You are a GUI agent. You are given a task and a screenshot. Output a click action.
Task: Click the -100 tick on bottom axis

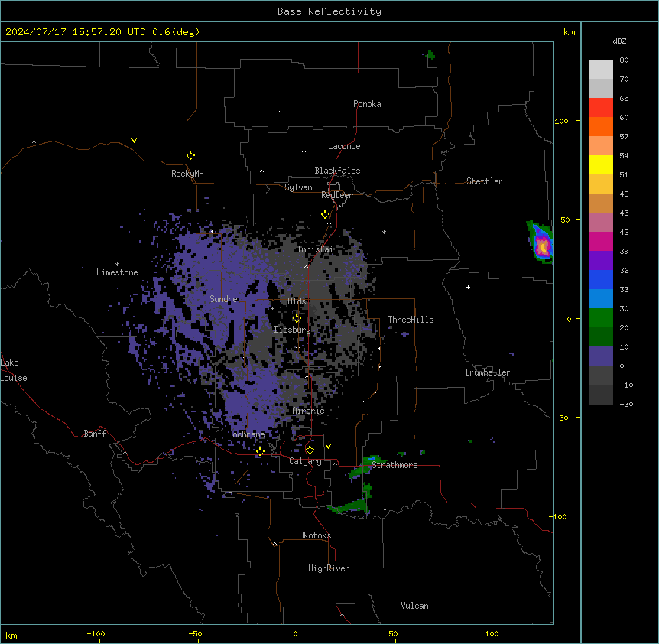point(96,634)
